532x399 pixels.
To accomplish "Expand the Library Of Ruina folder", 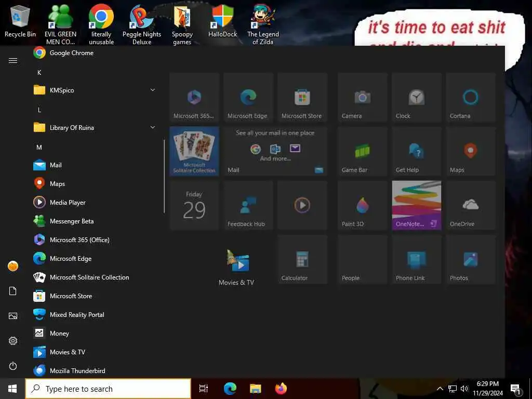I will click(95, 128).
